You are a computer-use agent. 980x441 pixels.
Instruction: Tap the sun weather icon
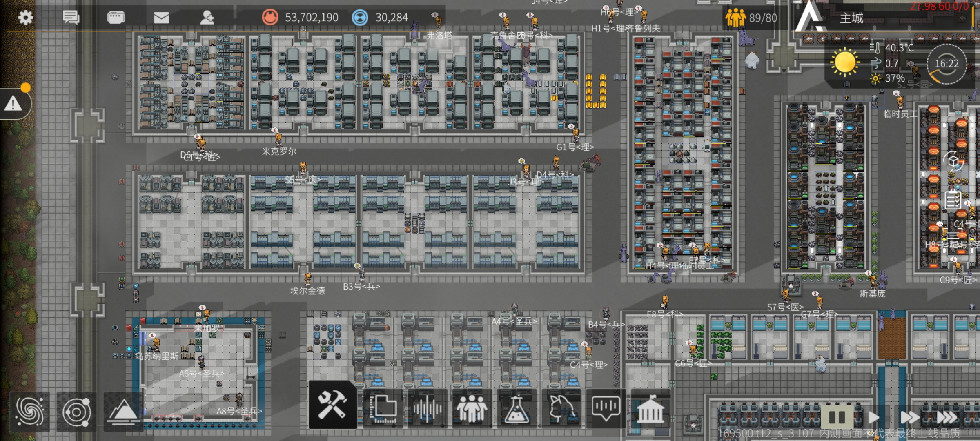(x=844, y=62)
